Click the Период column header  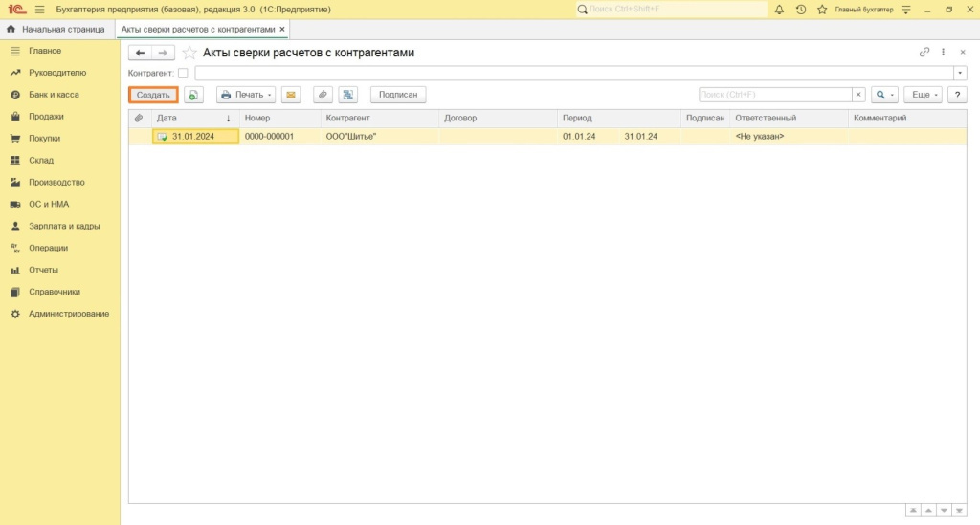(619, 118)
